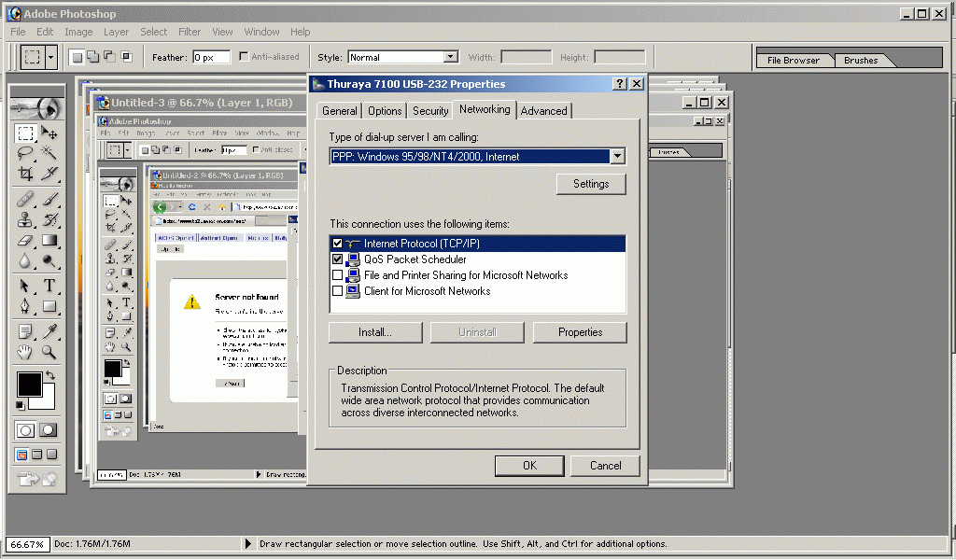The height and width of the screenshot is (560, 956).
Task: Open the Advanced tab in the Properties dialog
Action: click(544, 111)
